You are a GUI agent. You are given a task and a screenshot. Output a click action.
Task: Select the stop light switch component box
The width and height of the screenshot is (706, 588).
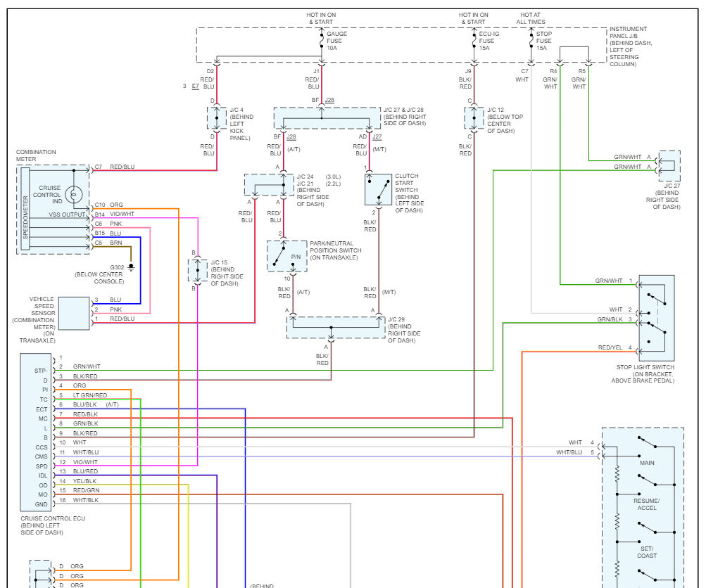[x=657, y=318]
